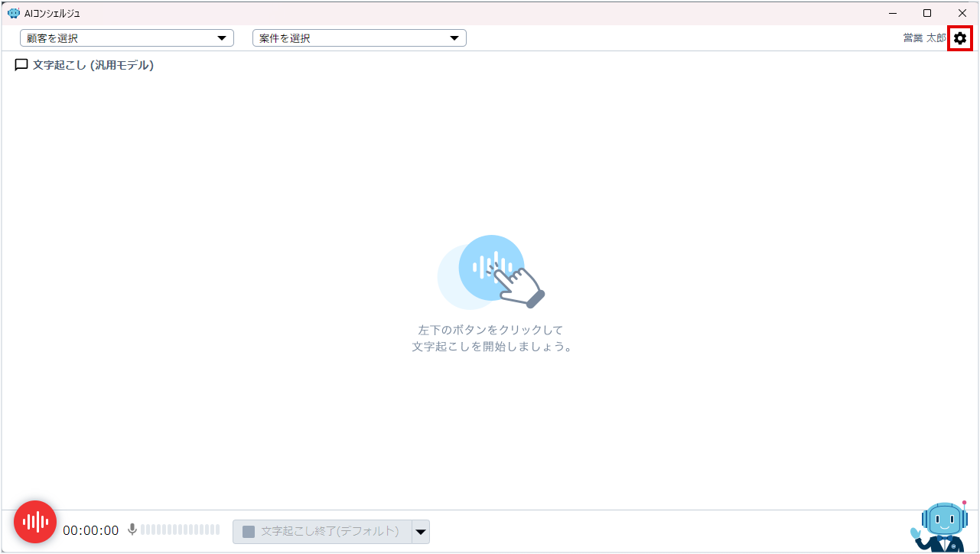Open the 顧客を選択 dropdown
The width and height of the screenshot is (980, 554).
coord(127,38)
